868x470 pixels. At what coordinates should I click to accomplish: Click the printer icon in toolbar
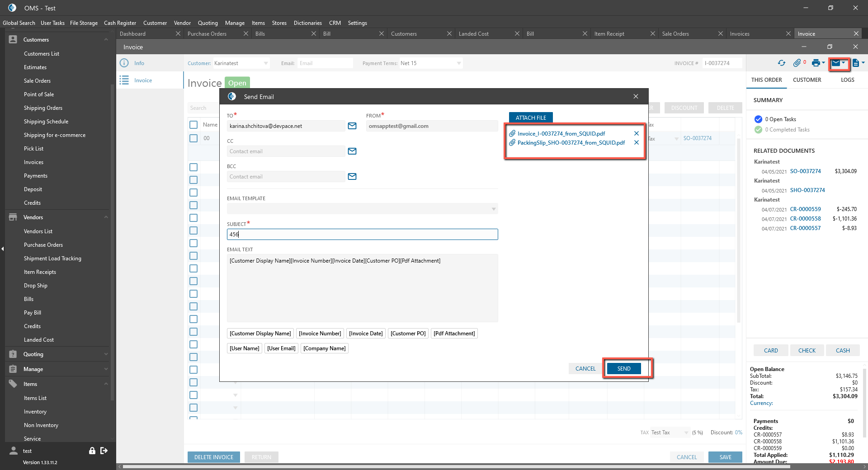tap(816, 63)
